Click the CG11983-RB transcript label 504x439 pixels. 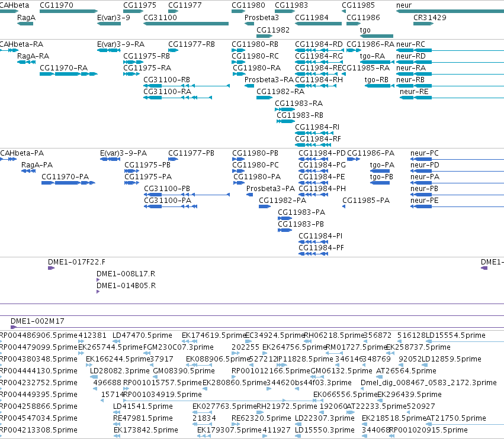[300, 115]
